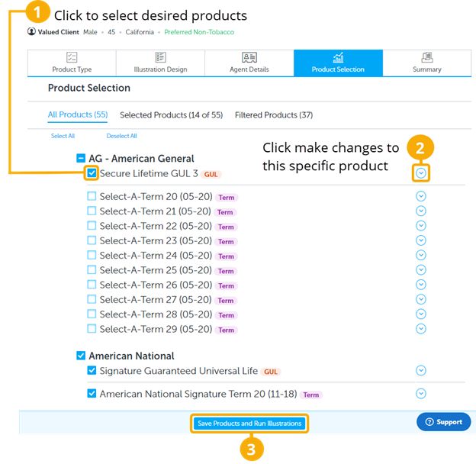Open the Support help button

coord(443,422)
